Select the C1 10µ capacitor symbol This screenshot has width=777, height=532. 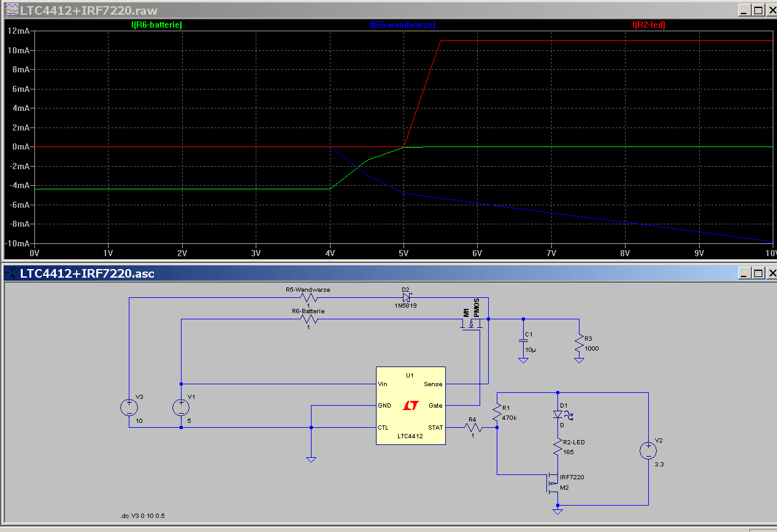(523, 341)
